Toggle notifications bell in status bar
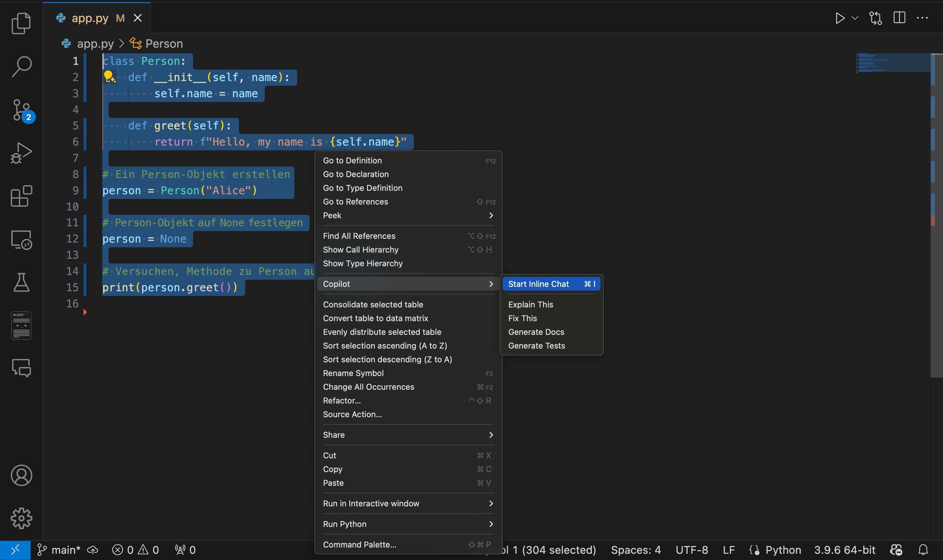Viewport: 943px width, 560px height. pyautogui.click(x=923, y=550)
